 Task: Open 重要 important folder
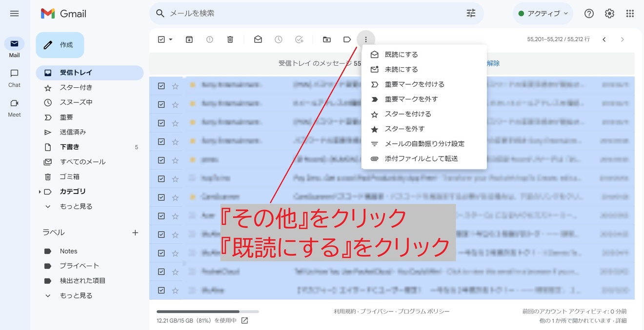click(x=90, y=117)
